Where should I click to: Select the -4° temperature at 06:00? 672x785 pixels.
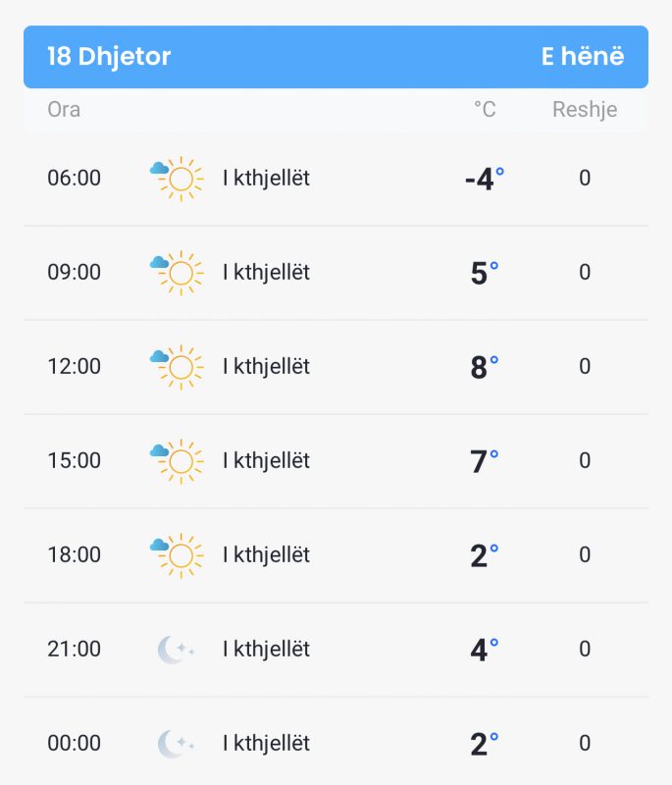[485, 179]
